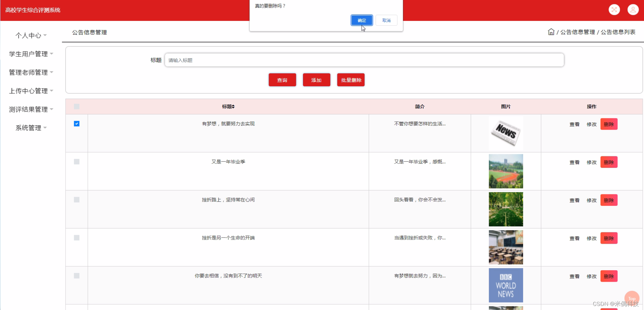This screenshot has height=310, width=644.
Task: Open the News newspaper thumbnail image
Action: pos(506,133)
